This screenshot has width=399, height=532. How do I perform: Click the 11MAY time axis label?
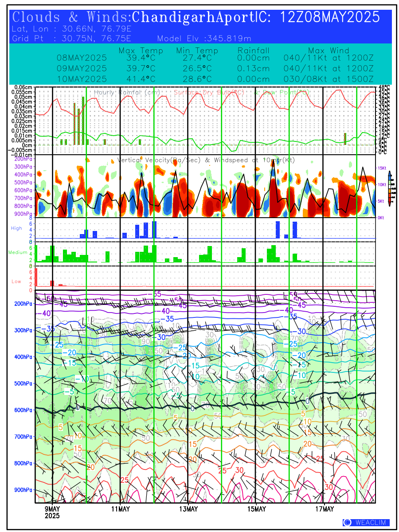(x=120, y=509)
